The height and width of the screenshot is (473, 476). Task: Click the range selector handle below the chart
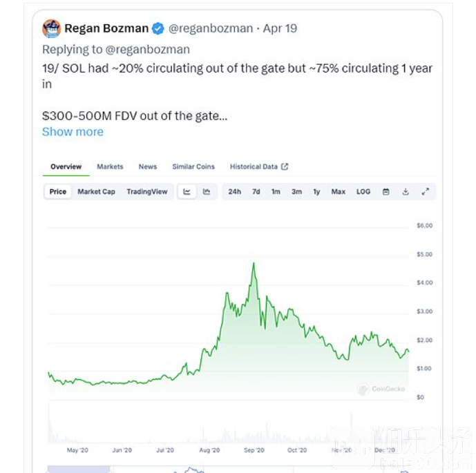click(x=79, y=469)
